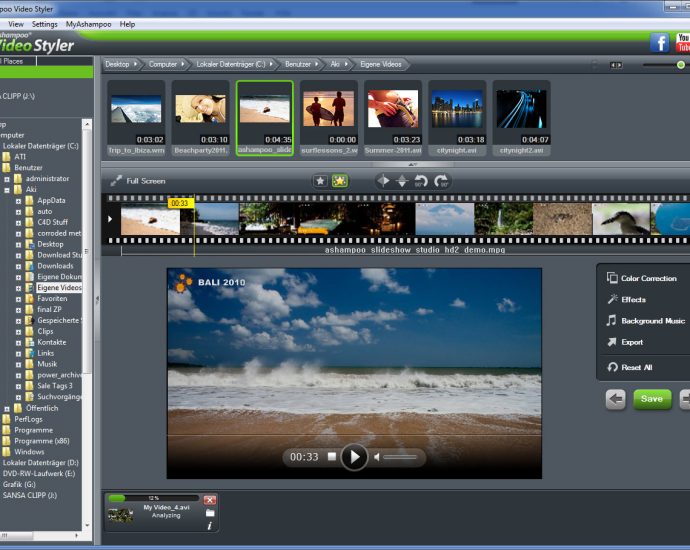Screen dimensions: 690x550
Task: Open the Settings menu
Action: tap(44, 24)
